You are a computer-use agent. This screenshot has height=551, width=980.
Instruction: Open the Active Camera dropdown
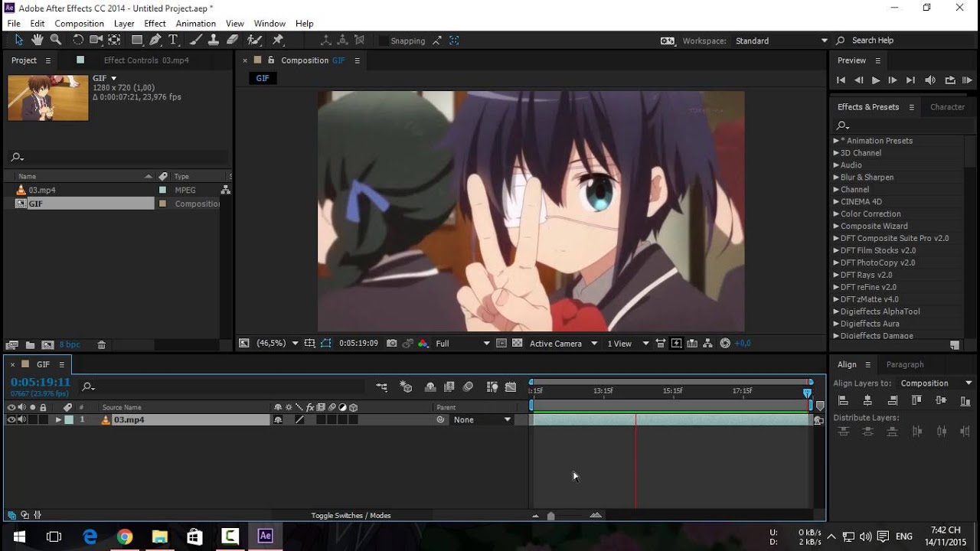[563, 344]
